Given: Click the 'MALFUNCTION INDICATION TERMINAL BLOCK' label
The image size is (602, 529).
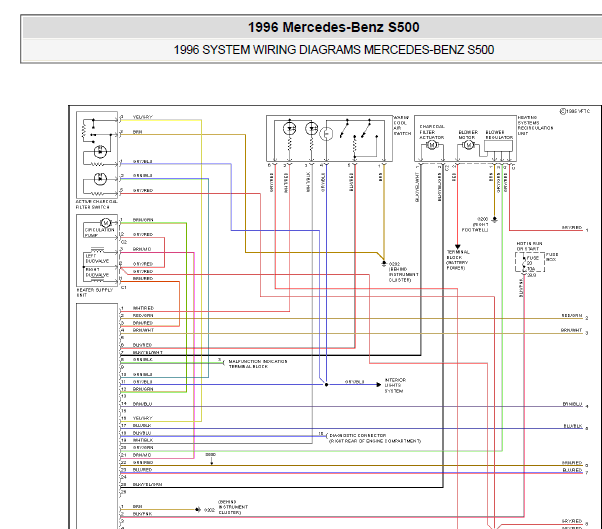Looking at the screenshot, I should click(x=258, y=364).
